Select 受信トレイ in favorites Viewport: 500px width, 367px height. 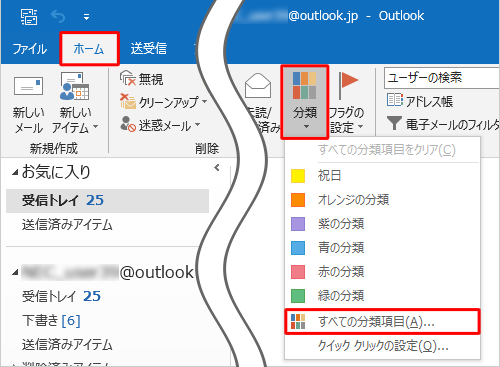(107, 201)
